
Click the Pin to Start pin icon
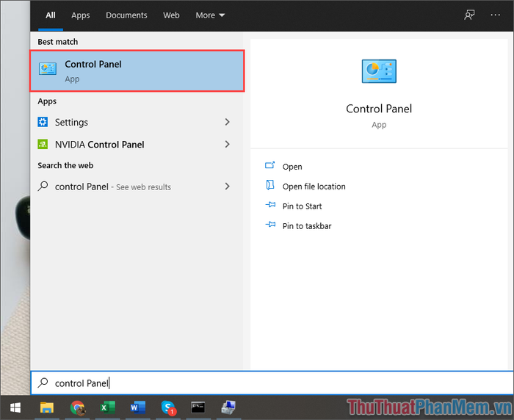270,205
